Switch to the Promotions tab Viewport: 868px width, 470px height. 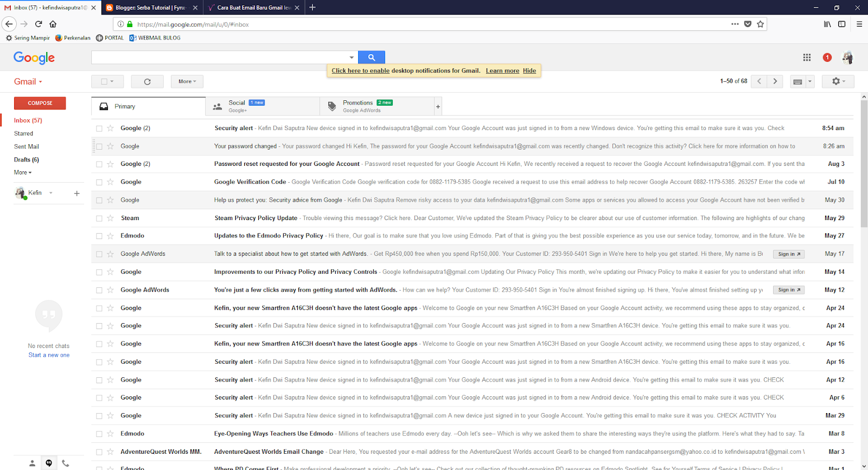pos(377,106)
